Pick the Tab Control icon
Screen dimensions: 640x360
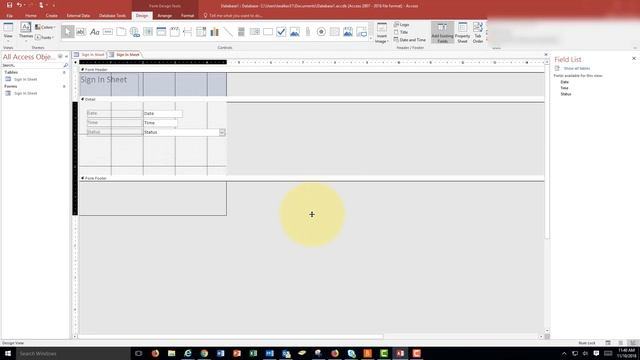click(x=121, y=32)
